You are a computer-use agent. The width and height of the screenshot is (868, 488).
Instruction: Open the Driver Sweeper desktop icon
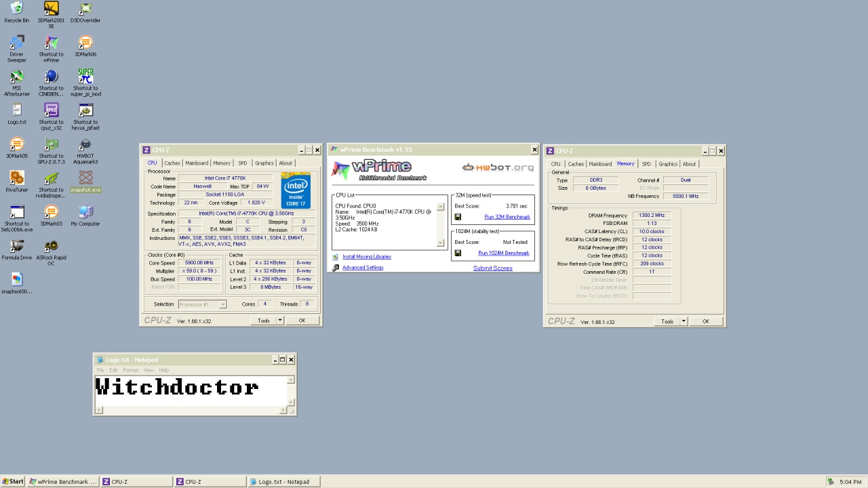coord(17,43)
